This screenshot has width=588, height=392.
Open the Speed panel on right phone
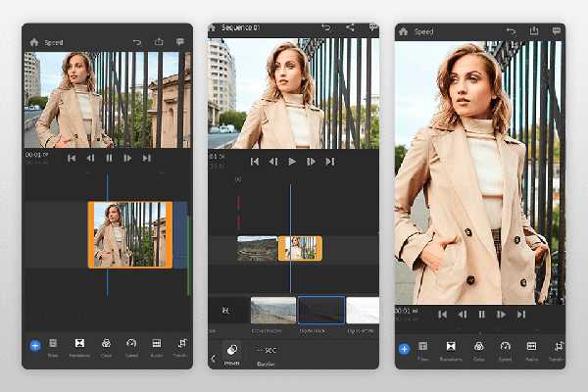505,351
